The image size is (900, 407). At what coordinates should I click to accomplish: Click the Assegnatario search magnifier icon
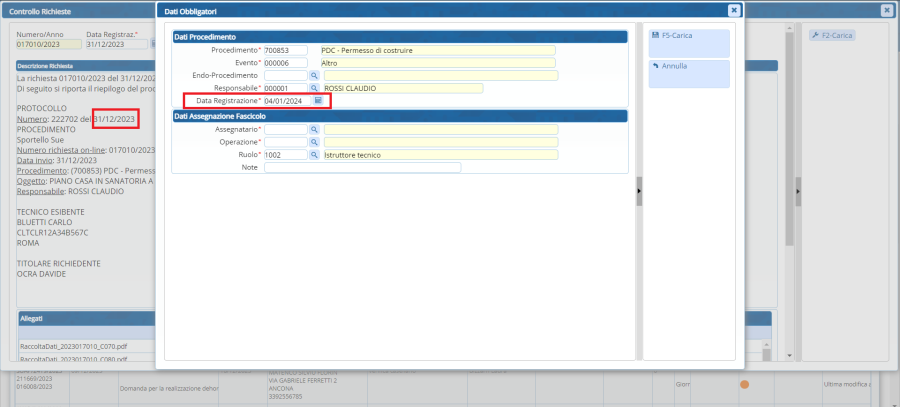(x=313, y=130)
